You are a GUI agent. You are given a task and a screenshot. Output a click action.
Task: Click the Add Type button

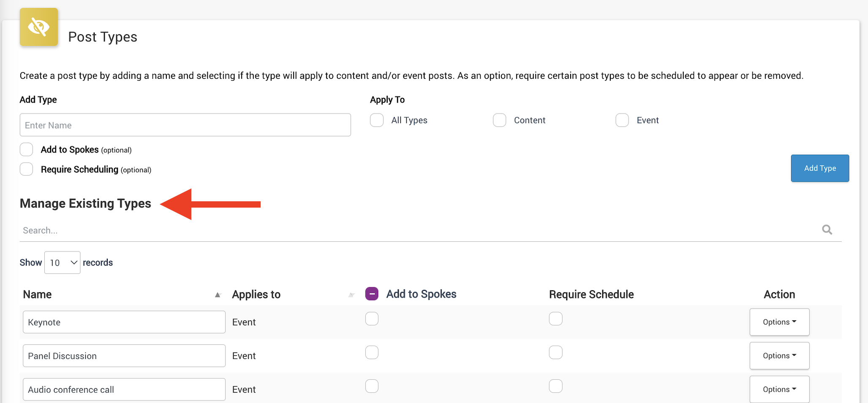[820, 168]
